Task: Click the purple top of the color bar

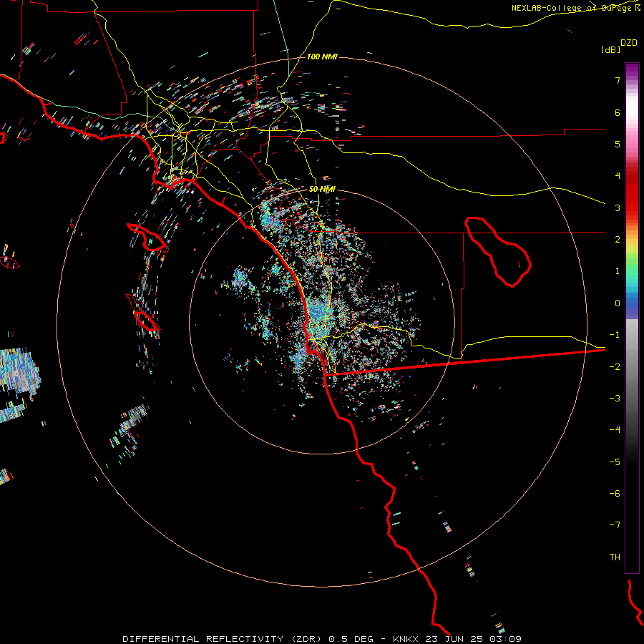Action: [x=632, y=70]
